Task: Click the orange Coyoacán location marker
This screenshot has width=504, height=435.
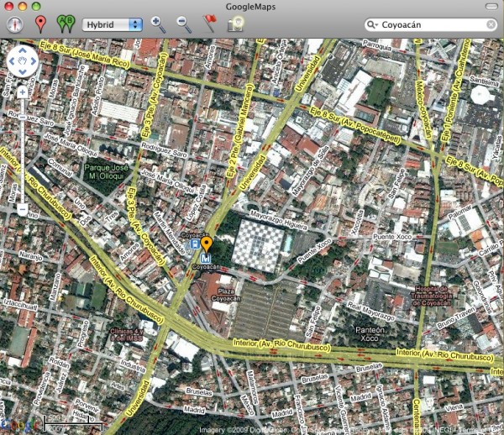Action: click(x=206, y=244)
